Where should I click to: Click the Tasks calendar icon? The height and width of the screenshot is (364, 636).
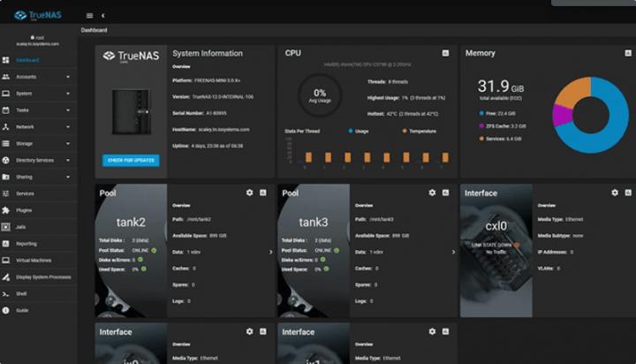click(x=5, y=110)
